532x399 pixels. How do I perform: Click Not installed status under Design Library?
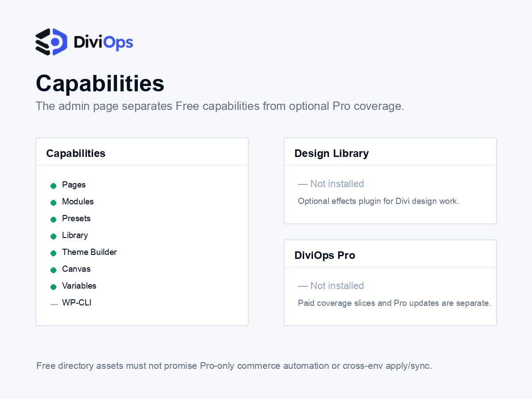pos(331,184)
